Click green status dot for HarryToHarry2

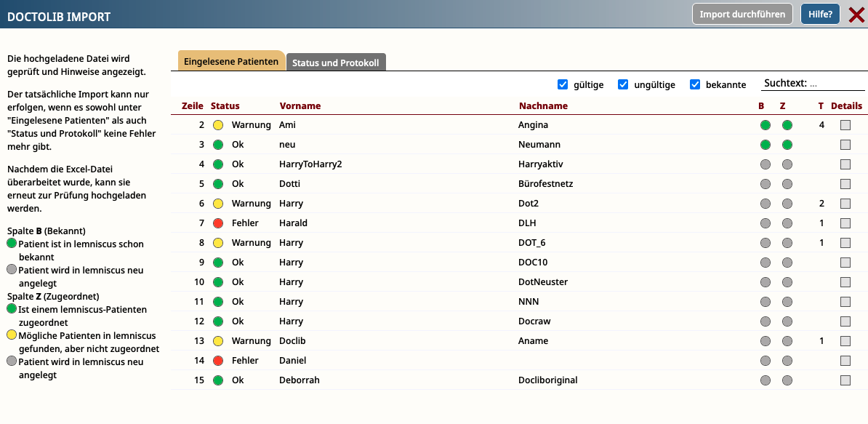click(x=218, y=164)
